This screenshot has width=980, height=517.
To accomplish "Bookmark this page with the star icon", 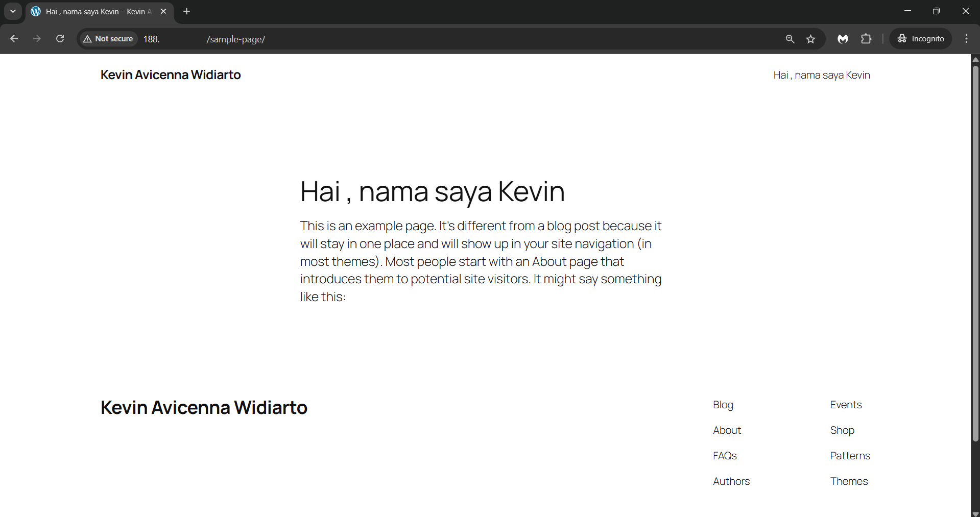I will (x=810, y=39).
